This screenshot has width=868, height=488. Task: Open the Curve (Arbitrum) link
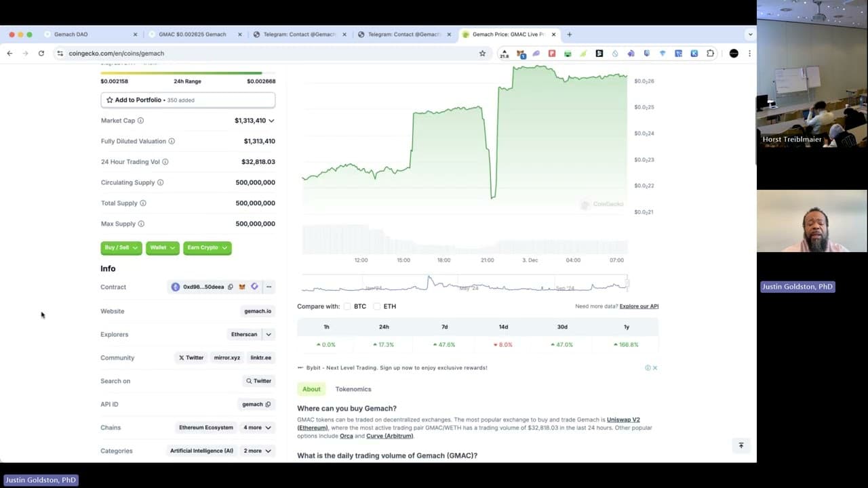point(389,436)
